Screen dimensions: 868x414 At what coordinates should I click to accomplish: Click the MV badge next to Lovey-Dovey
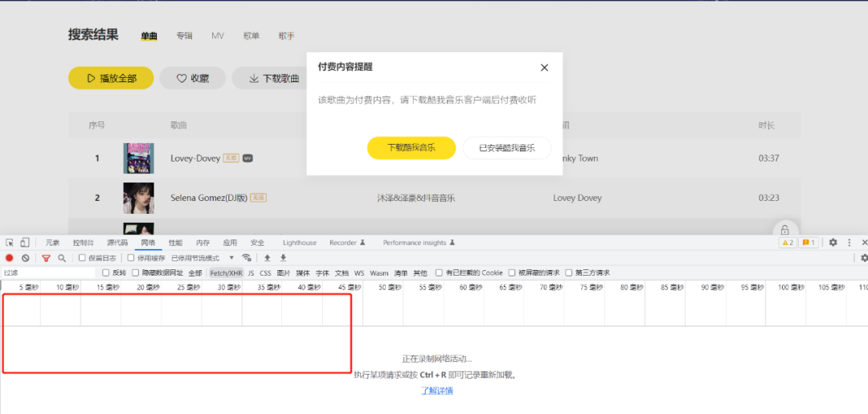point(248,158)
